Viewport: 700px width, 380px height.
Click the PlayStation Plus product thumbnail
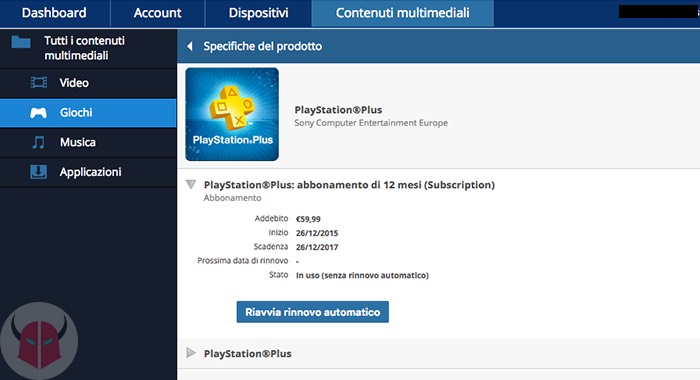tap(232, 114)
